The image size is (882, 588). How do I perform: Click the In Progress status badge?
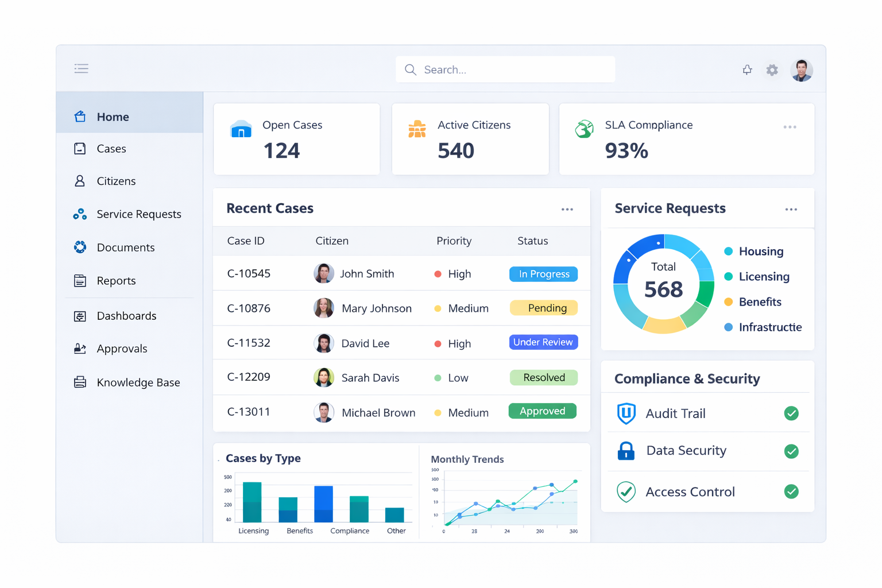(x=543, y=274)
